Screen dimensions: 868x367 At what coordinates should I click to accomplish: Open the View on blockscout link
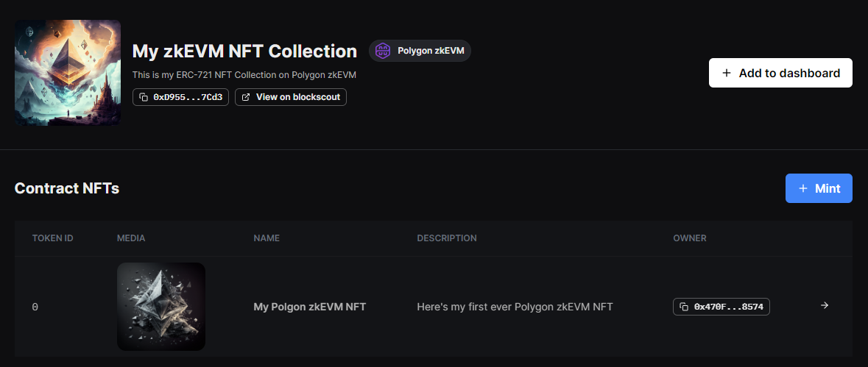(291, 97)
